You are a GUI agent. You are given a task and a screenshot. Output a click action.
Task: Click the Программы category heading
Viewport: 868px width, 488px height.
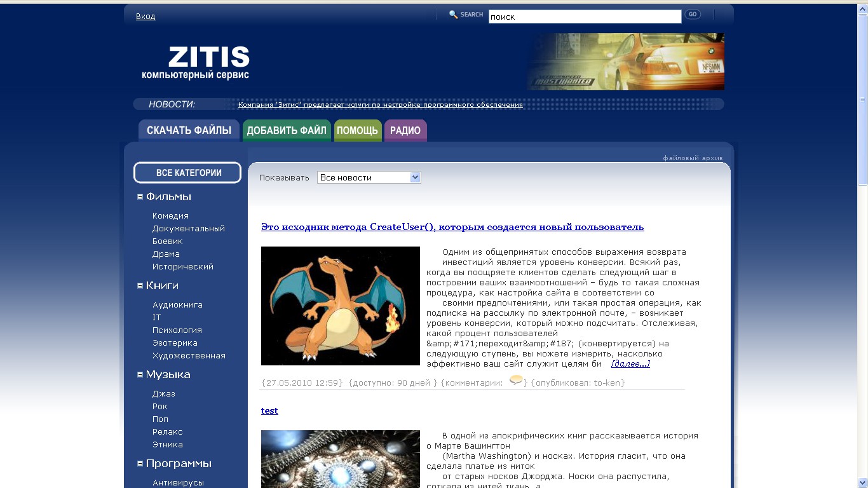tap(179, 464)
